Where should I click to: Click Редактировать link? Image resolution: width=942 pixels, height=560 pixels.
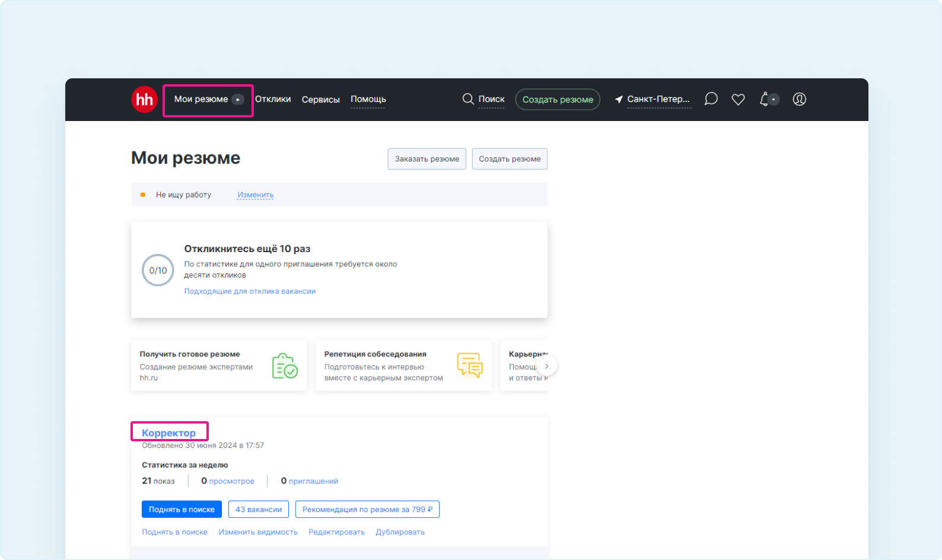coord(336,532)
